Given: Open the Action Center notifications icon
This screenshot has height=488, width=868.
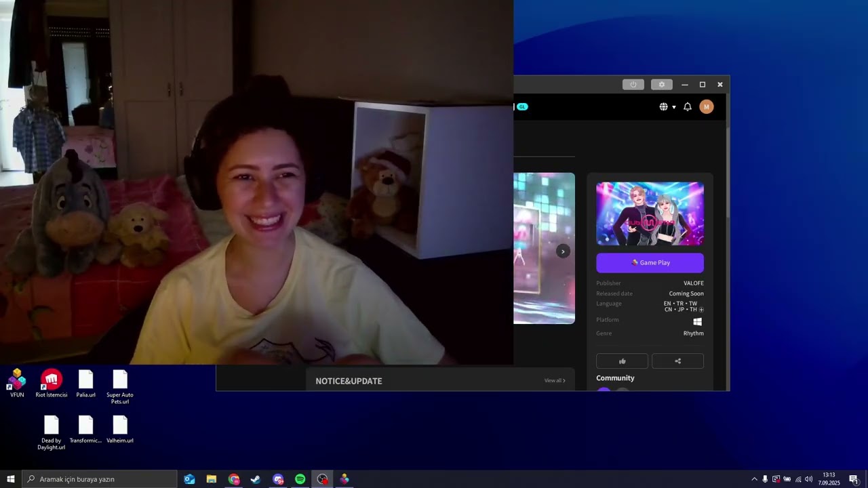Looking at the screenshot, I should pyautogui.click(x=854, y=479).
